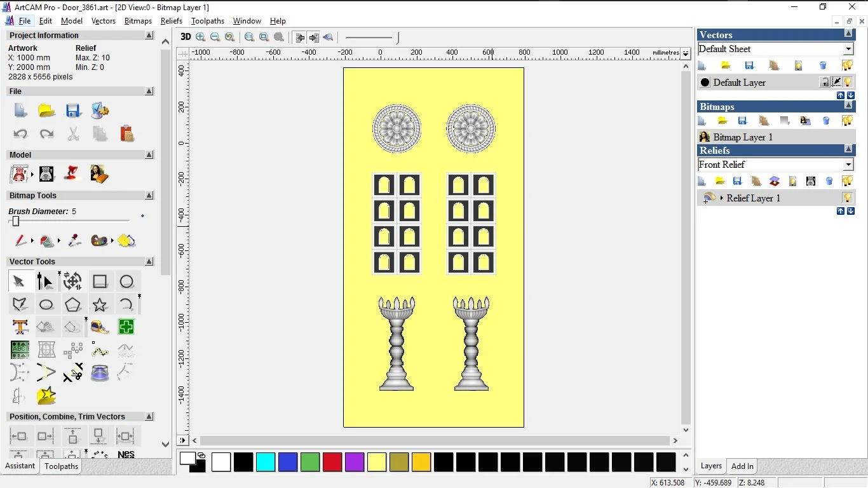Toggle Default Layer visibility light bulb
868x488 pixels.
pos(848,82)
